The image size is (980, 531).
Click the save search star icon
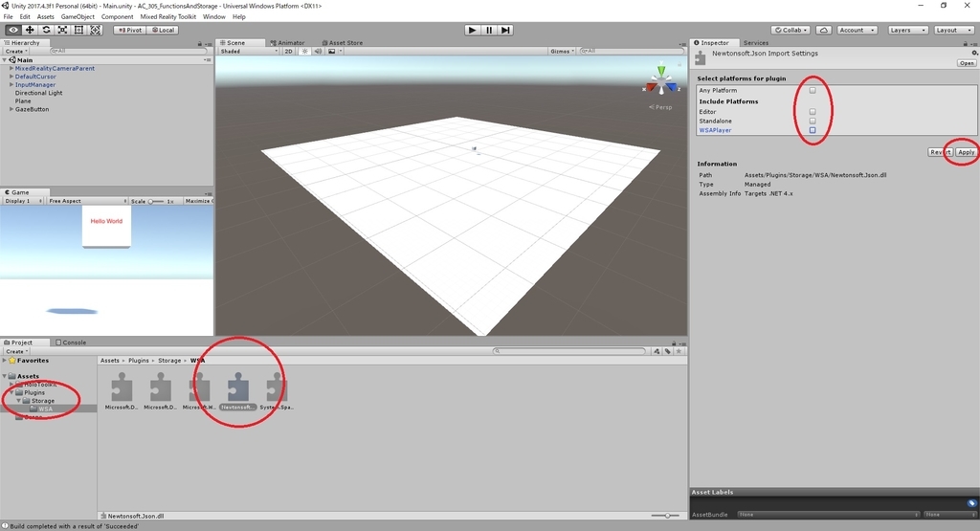[679, 351]
